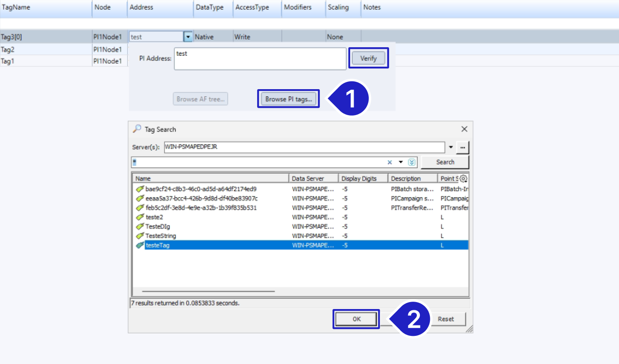Image resolution: width=619 pixels, height=364 pixels.
Task: Open the DataType combo dropdown on Tag3[0] row
Action: click(x=187, y=36)
